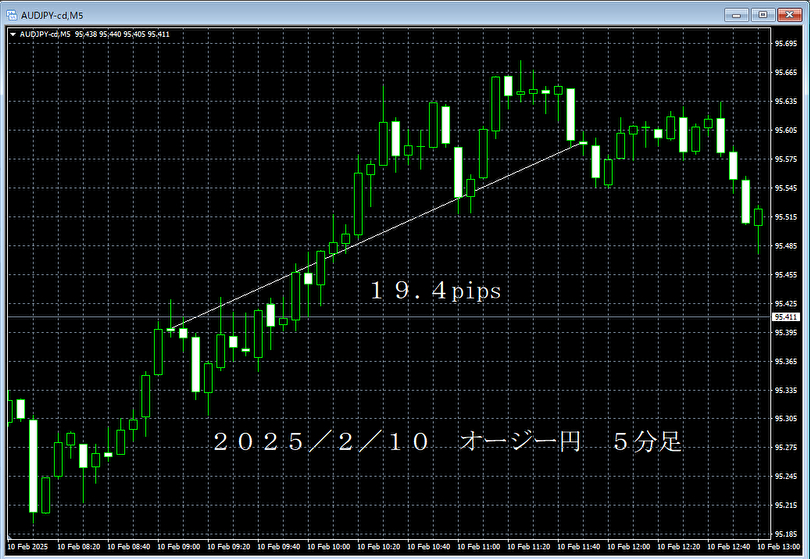Select the 19.4pips text label
Screen dimensions: 810x559
pyautogui.click(x=434, y=291)
